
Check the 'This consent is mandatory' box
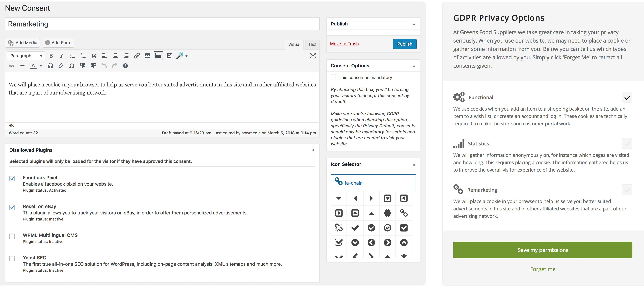pyautogui.click(x=333, y=77)
